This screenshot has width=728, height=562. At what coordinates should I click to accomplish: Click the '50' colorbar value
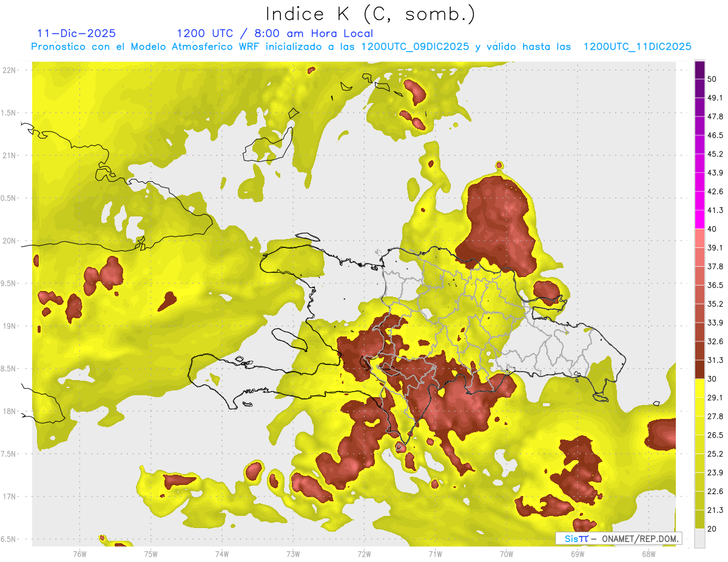pyautogui.click(x=712, y=79)
